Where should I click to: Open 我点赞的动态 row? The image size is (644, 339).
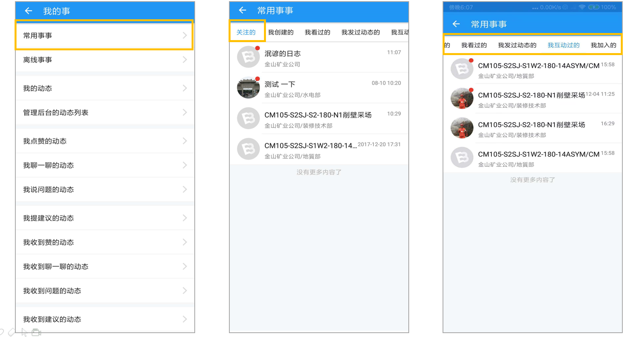click(105, 141)
